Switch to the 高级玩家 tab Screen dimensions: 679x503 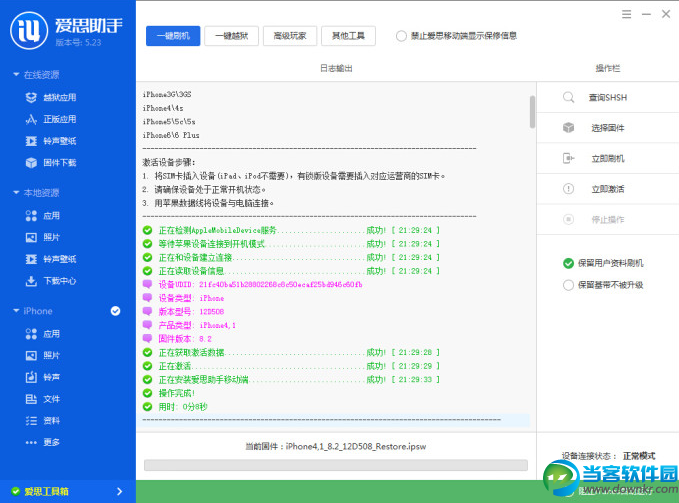coord(290,36)
